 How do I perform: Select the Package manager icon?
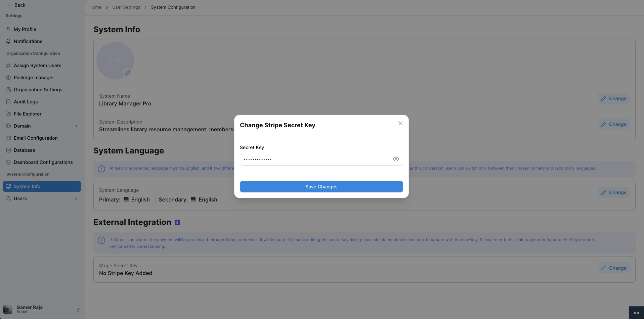(x=8, y=78)
